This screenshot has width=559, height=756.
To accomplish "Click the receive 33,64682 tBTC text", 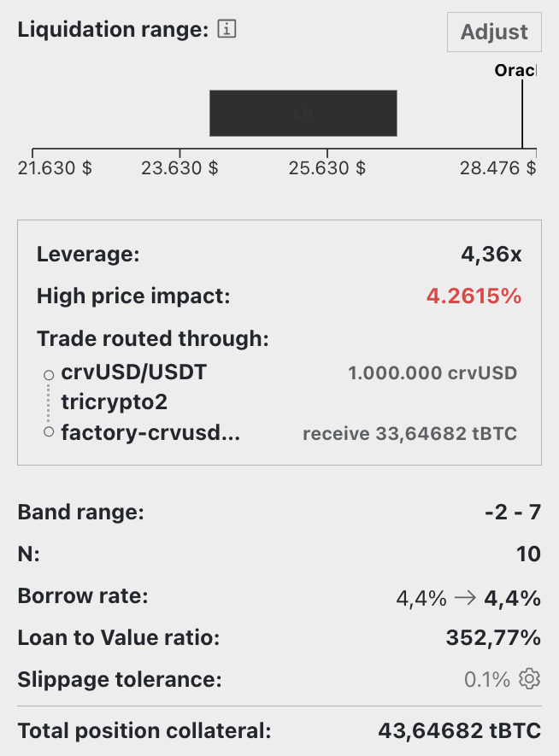I will (409, 433).
